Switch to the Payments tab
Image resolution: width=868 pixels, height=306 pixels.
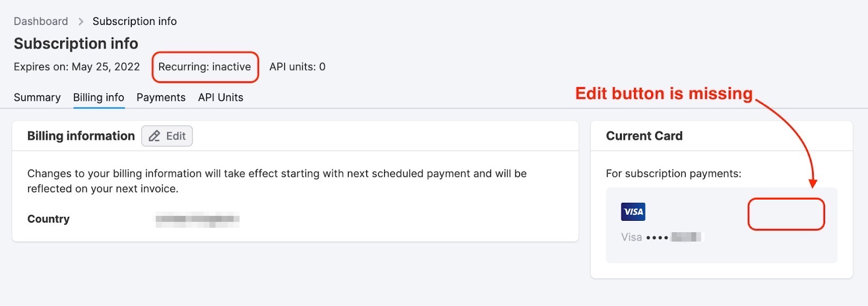click(x=161, y=98)
